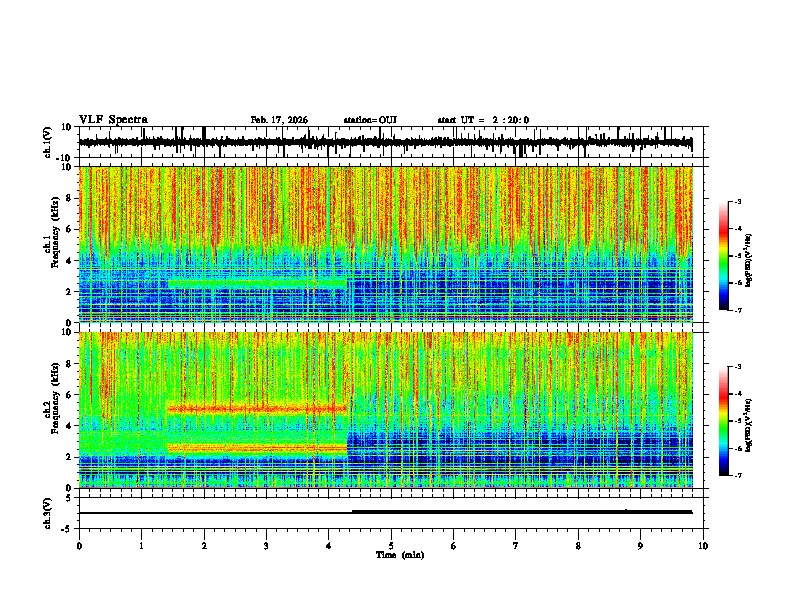Click time axis tick label "8"
The image size is (792, 612).
click(578, 546)
